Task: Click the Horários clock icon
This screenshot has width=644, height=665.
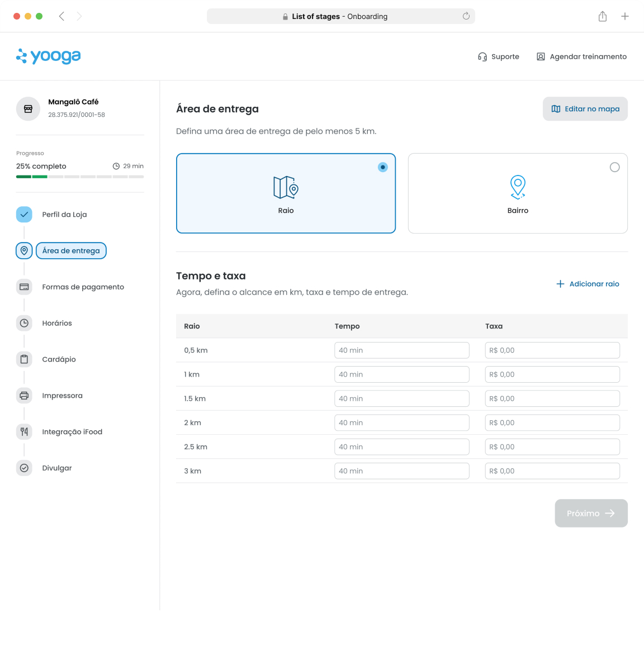Action: point(24,323)
